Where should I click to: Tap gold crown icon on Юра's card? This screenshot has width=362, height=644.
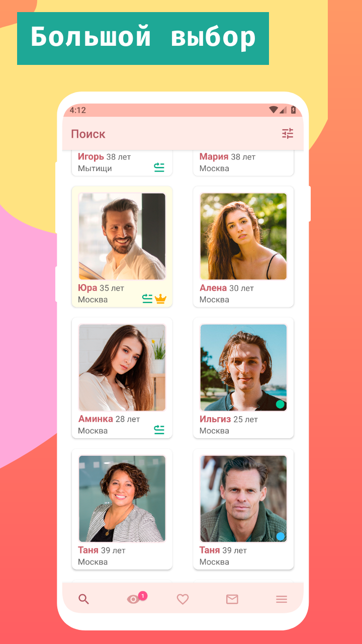click(160, 299)
